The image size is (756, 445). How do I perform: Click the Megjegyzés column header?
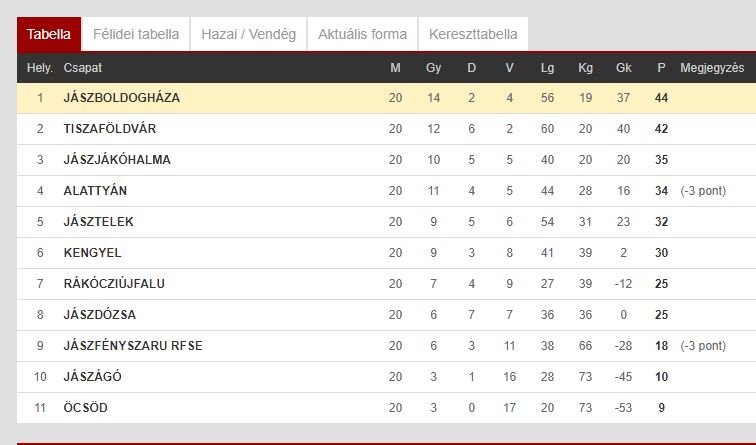[x=712, y=68]
